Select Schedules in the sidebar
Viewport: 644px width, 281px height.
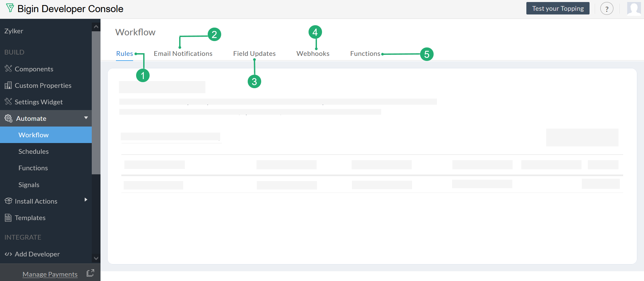34,151
